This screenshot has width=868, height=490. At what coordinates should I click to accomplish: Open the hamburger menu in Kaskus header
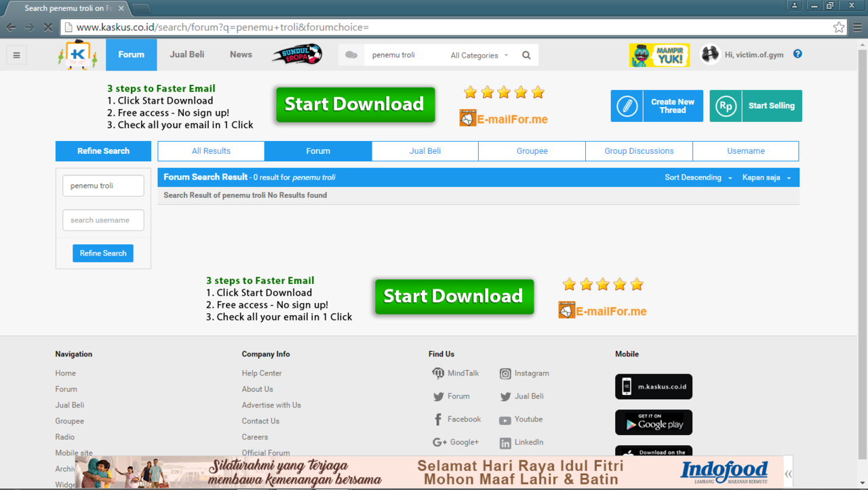tap(16, 55)
